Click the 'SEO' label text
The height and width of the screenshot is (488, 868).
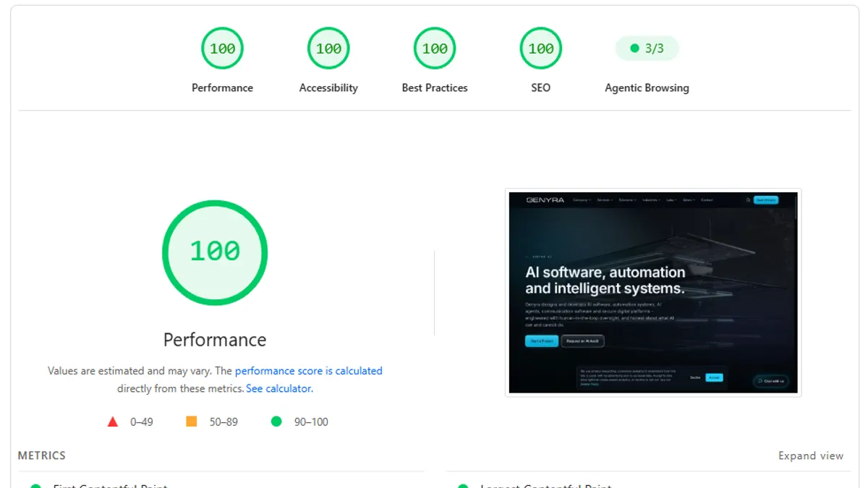click(541, 87)
